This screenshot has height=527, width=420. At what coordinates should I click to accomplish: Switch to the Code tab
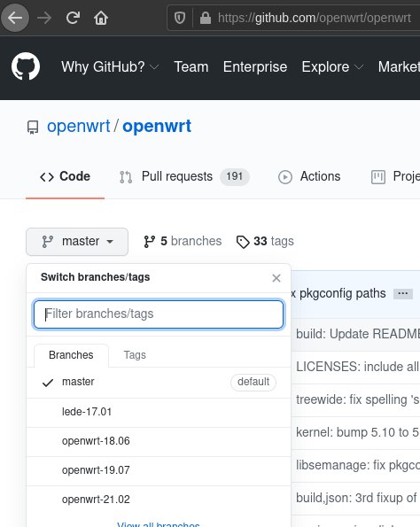[65, 177]
